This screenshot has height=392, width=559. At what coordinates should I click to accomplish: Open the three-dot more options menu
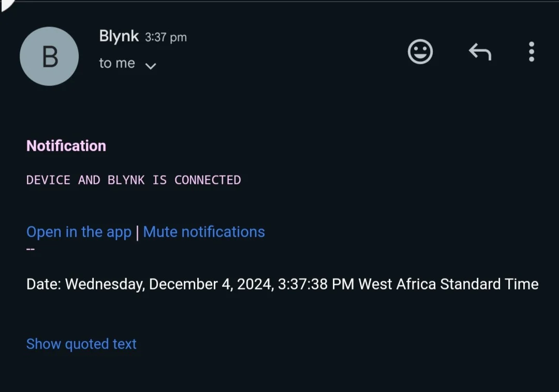[531, 52]
